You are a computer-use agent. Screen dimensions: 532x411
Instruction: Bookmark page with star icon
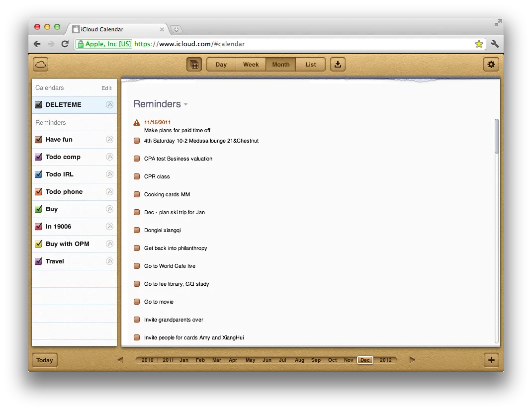479,44
